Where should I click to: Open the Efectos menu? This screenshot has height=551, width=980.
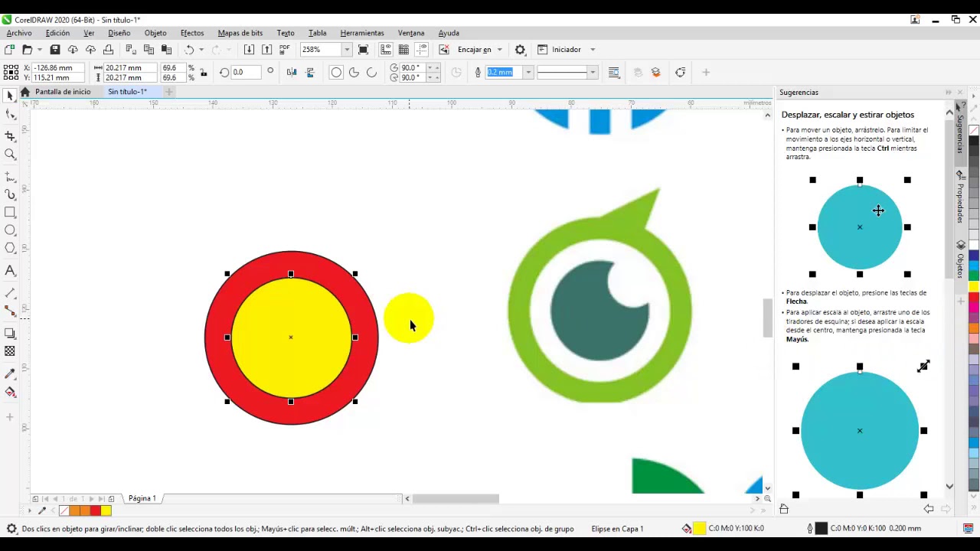192,33
